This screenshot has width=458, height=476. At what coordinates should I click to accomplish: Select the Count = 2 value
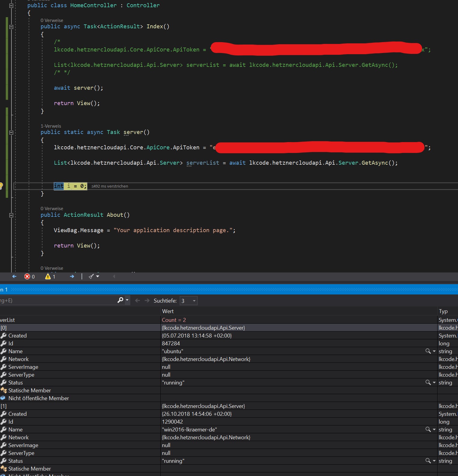[174, 320]
